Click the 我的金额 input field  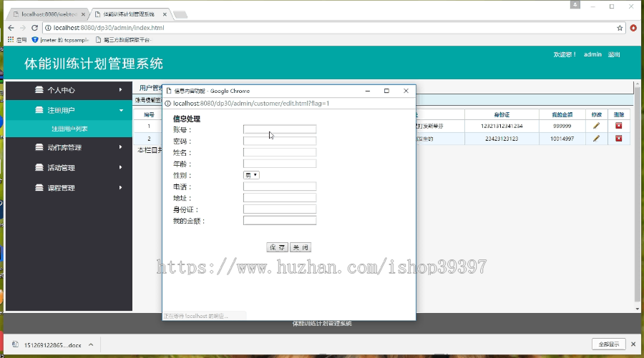click(280, 221)
